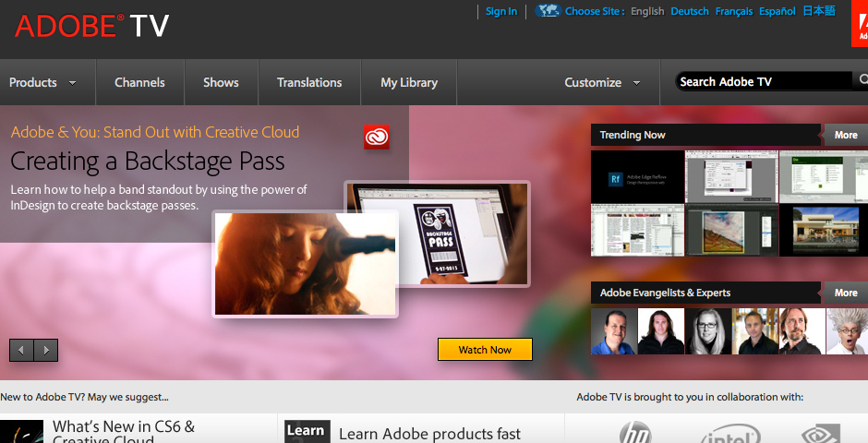Viewport: 868px width, 443px height.
Task: Click the Adobe Evangelists & Experts heading
Action: coord(665,293)
